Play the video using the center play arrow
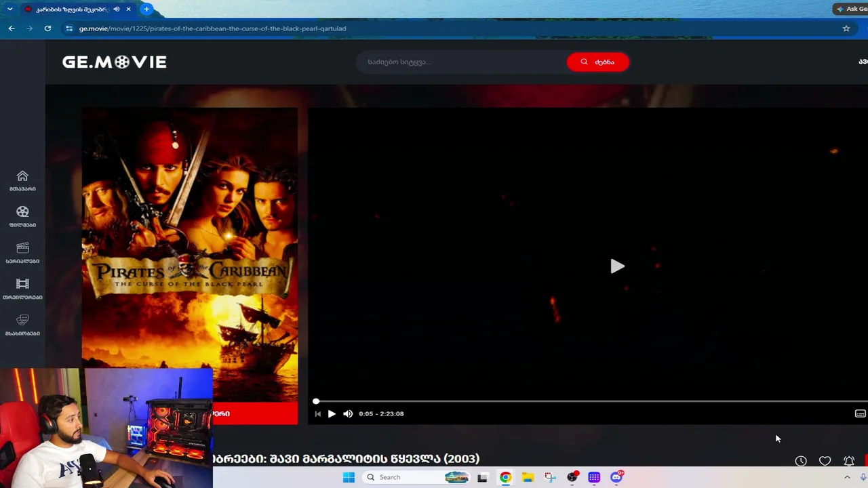 [617, 266]
